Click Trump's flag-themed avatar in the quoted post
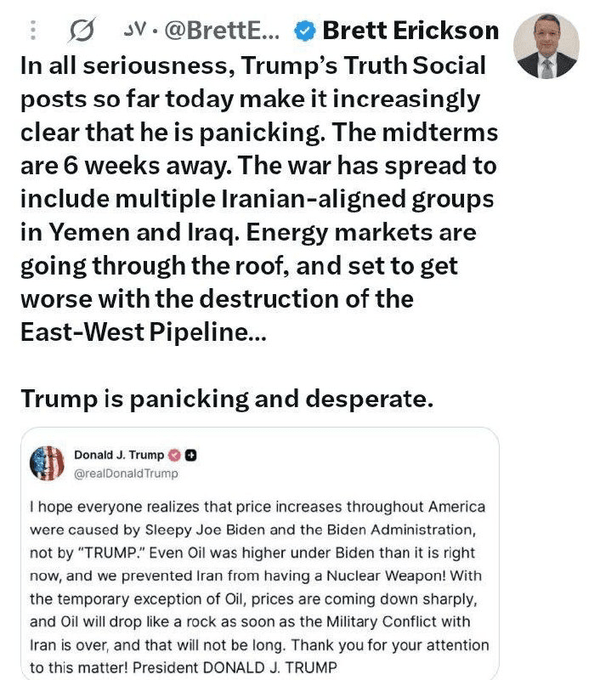600x680 pixels. tap(47, 463)
